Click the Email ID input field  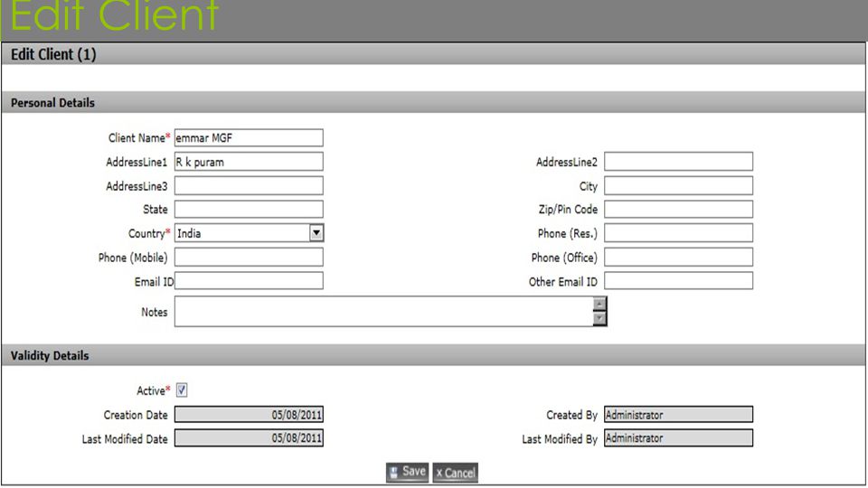point(249,281)
